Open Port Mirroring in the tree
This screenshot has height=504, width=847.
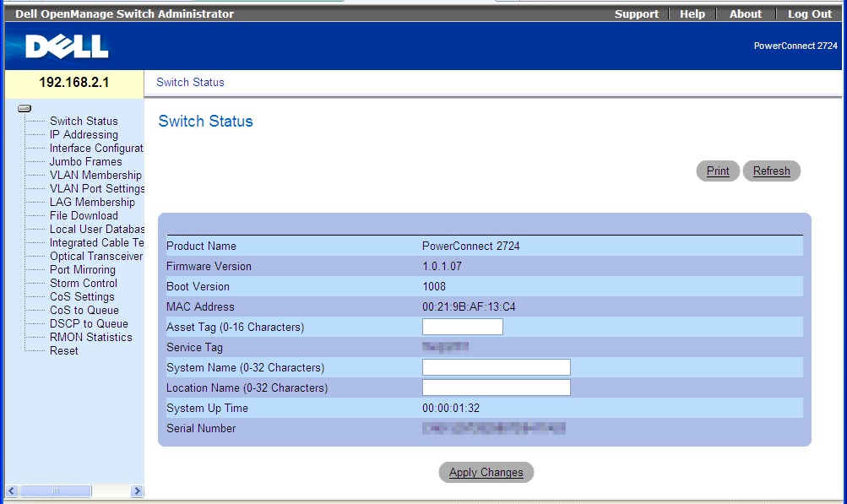pos(83,269)
